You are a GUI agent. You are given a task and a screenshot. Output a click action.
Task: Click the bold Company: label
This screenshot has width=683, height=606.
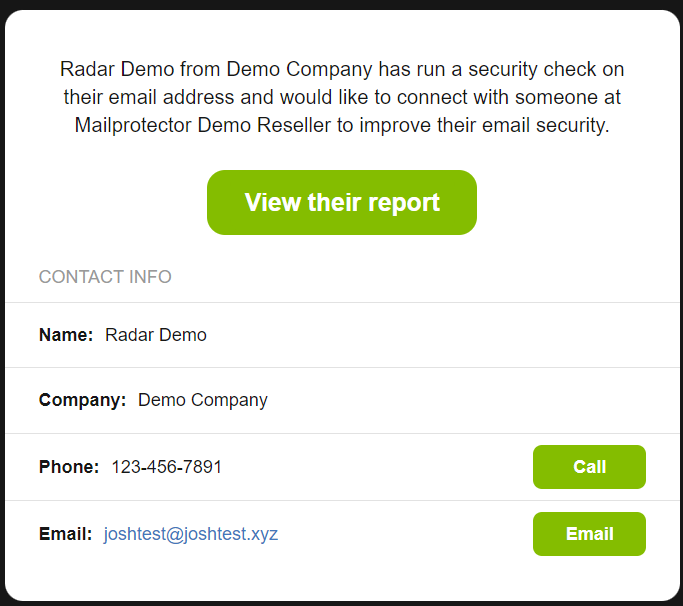click(82, 400)
